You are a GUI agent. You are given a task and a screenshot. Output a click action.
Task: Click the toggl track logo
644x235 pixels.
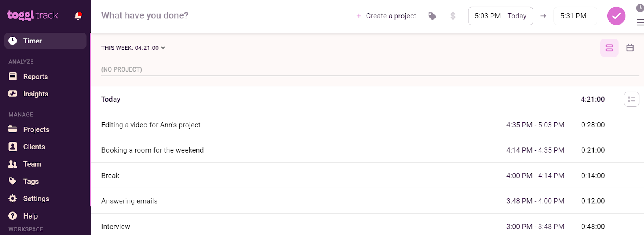[33, 16]
